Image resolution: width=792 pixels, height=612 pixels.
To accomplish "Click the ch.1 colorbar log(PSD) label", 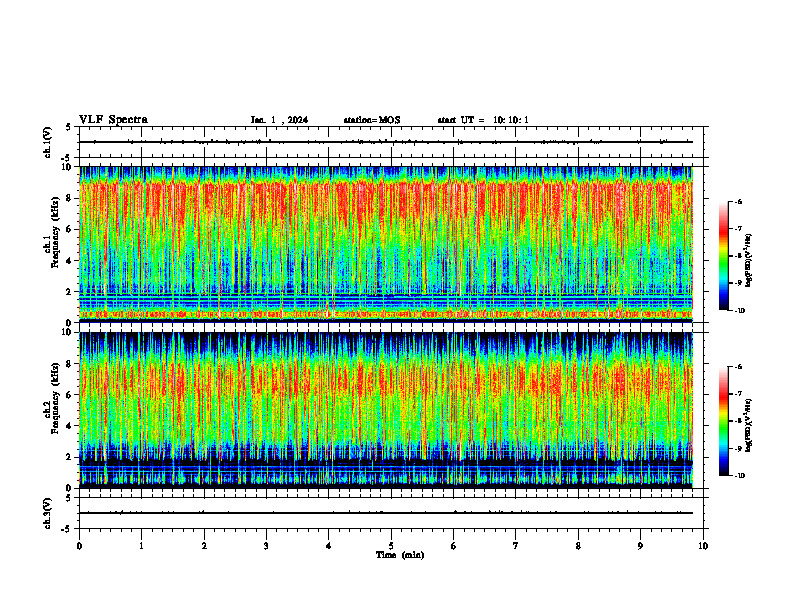I will tap(749, 261).
